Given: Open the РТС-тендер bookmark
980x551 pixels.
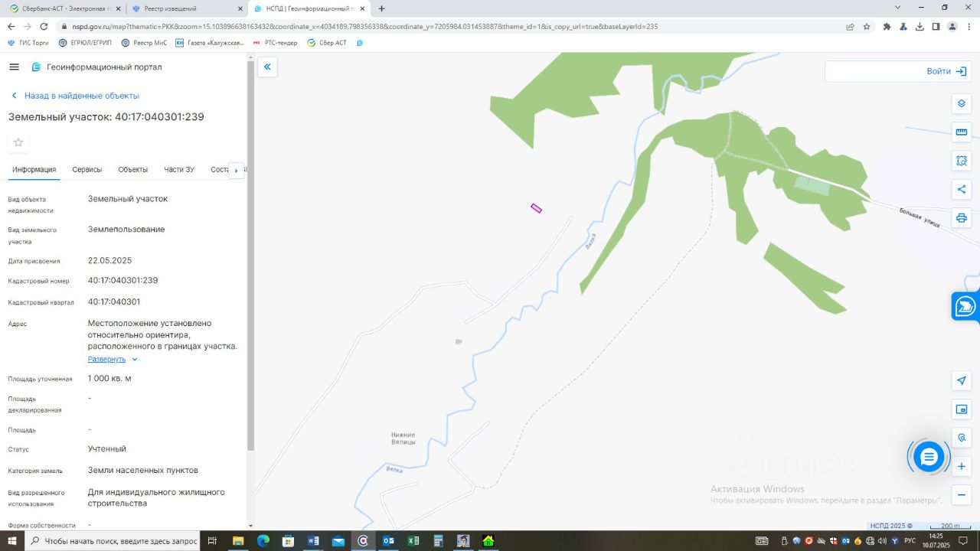Looking at the screenshot, I should point(275,43).
